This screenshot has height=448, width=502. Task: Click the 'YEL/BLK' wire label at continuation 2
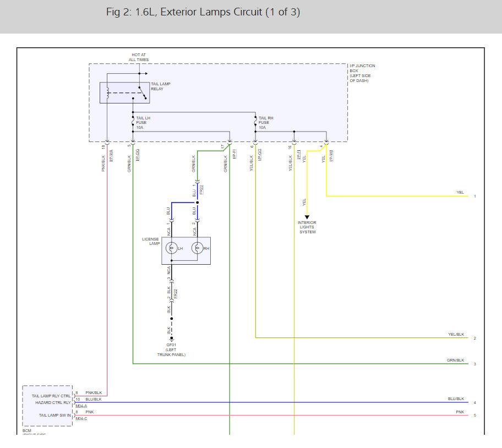click(x=456, y=335)
